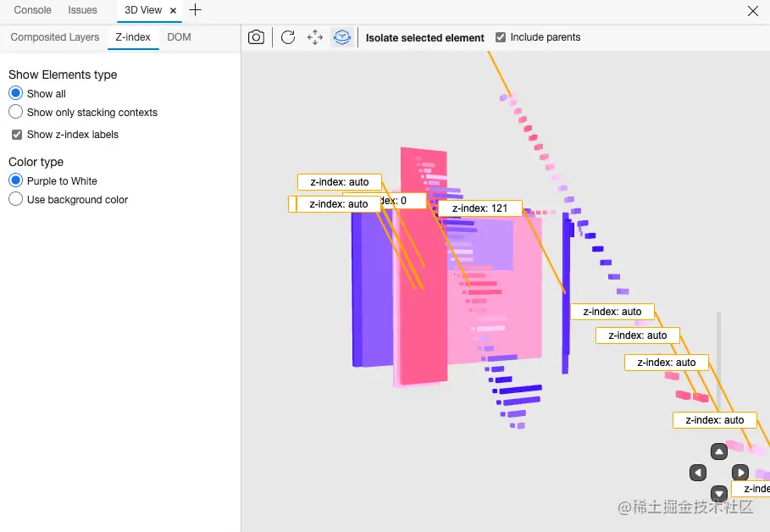This screenshot has width=770, height=532.
Task: Click the up arrow navigation control
Action: coord(719,452)
